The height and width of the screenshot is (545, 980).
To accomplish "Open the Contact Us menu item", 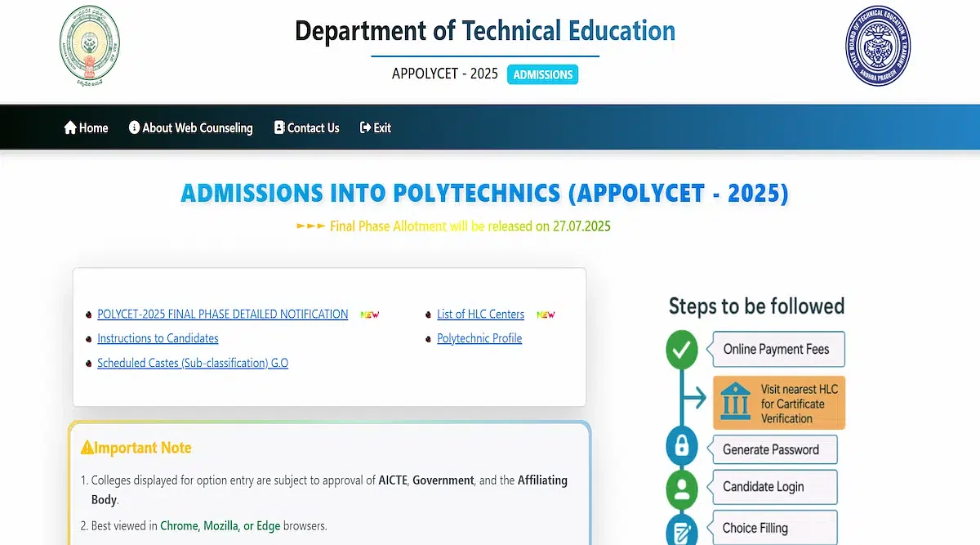I will pyautogui.click(x=307, y=127).
